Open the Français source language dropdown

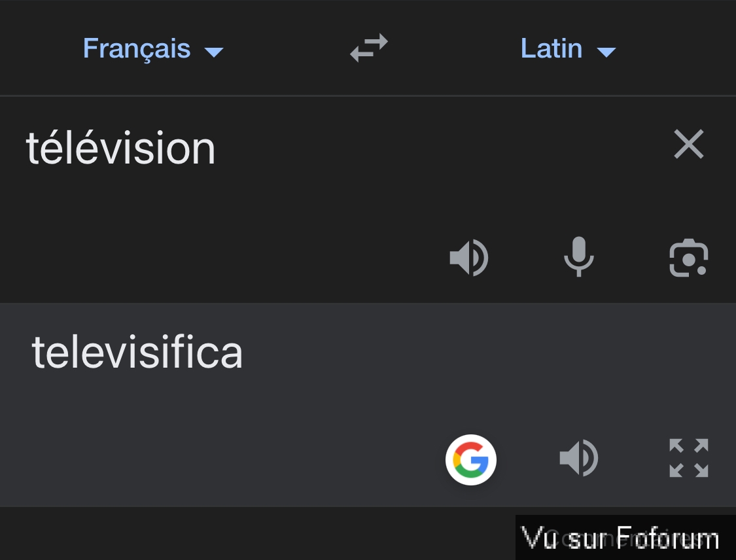tap(153, 48)
